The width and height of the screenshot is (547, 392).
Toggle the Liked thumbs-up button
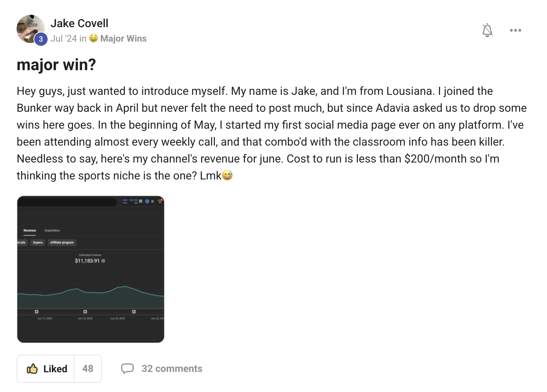[x=46, y=369]
